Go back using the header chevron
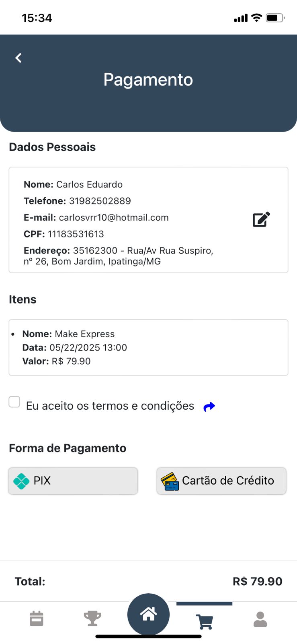The width and height of the screenshot is (297, 644). tap(18, 58)
